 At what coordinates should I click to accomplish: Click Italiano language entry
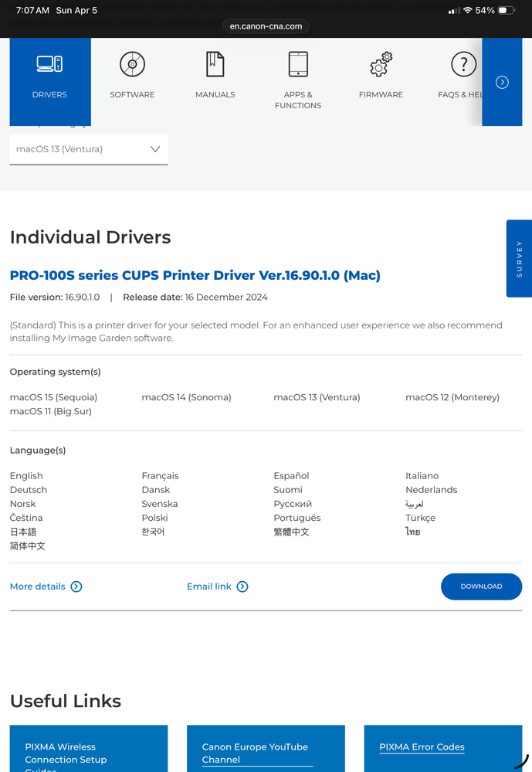422,475
